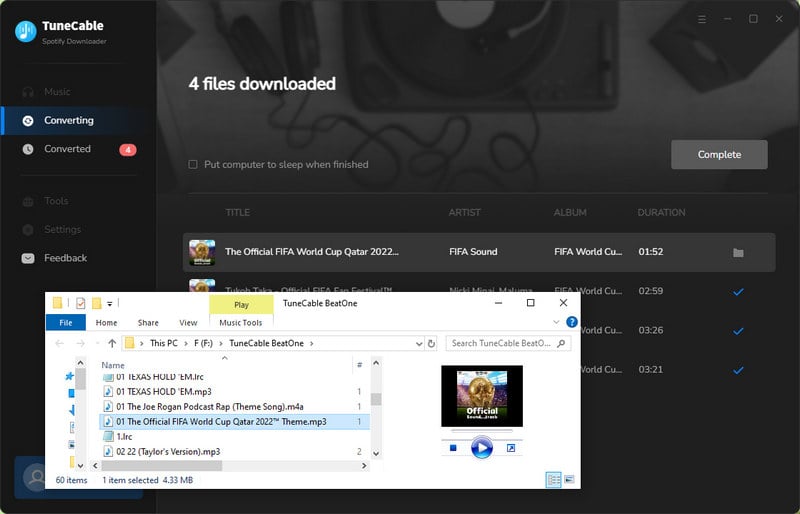This screenshot has height=514, width=800.
Task: Enable Put computer to sleep when finished
Action: pyautogui.click(x=193, y=164)
